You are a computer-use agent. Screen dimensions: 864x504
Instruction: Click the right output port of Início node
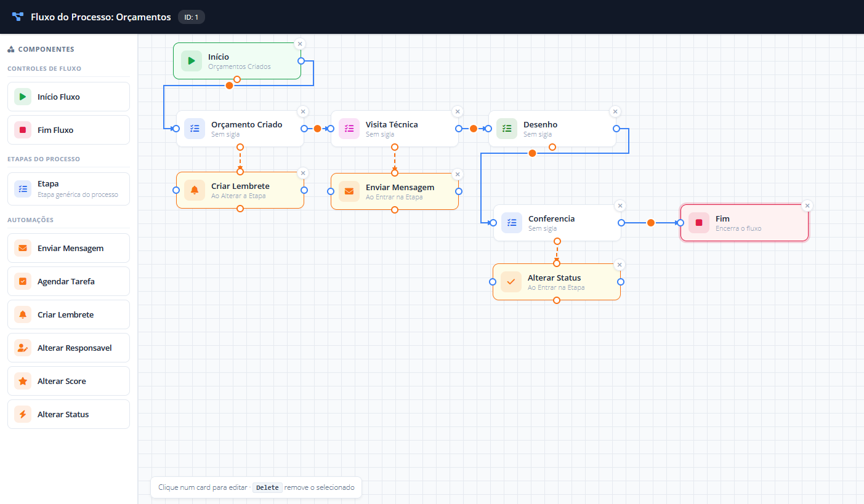[x=301, y=61]
